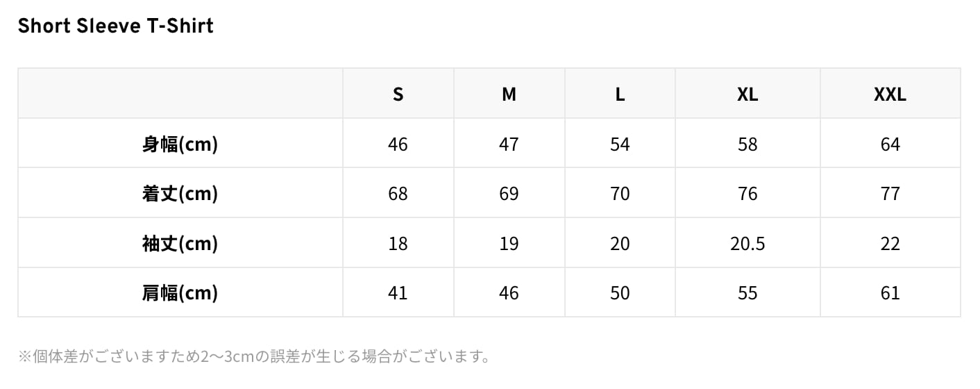Click the L size column header
The width and height of the screenshot is (980, 389).
pyautogui.click(x=620, y=94)
